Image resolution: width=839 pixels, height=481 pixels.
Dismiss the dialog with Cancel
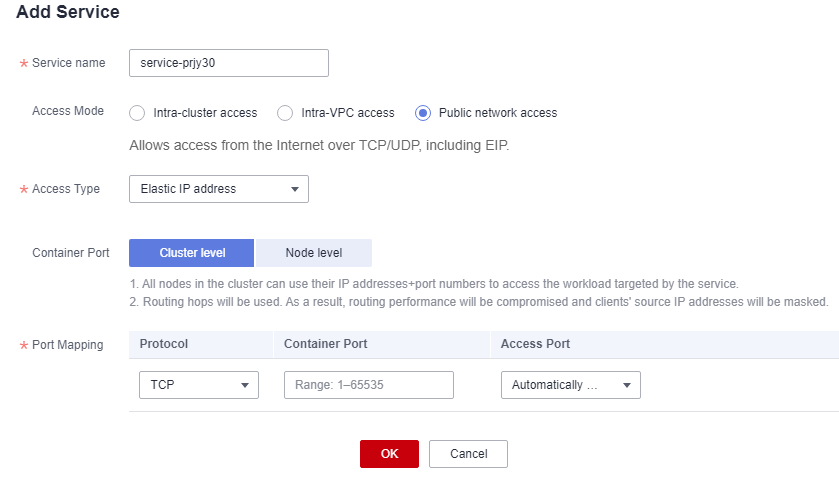pyautogui.click(x=468, y=454)
